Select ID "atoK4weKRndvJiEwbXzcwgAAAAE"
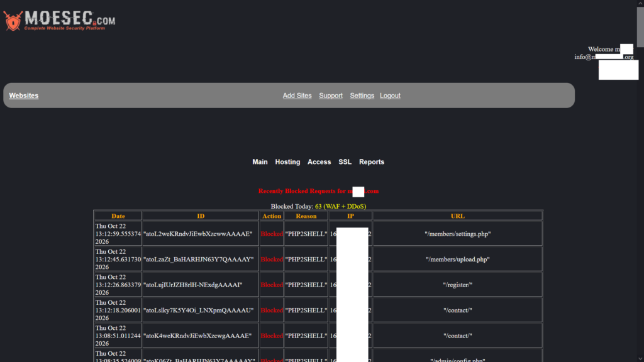Image resolution: width=644 pixels, height=362 pixels. pyautogui.click(x=197, y=336)
